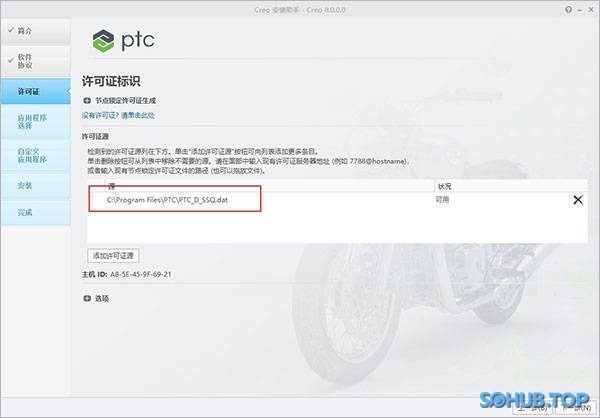Close the Creo installer window
The image size is (600, 418).
coord(591,10)
